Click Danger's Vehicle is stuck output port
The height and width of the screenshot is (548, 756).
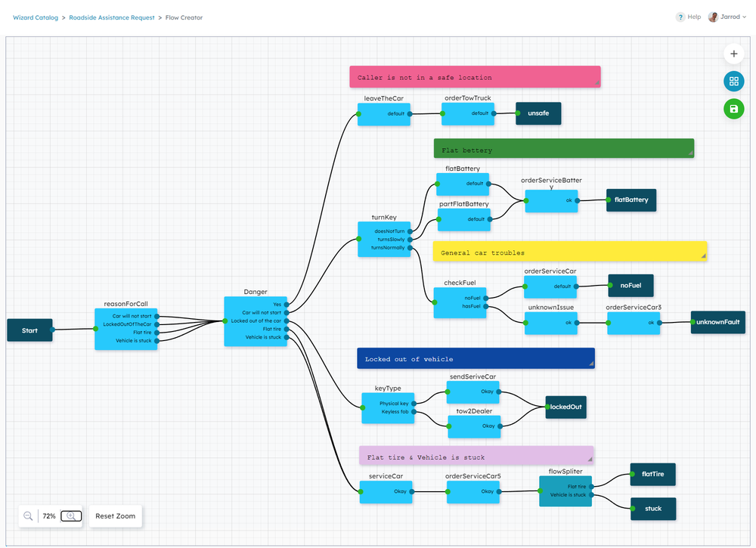(287, 337)
